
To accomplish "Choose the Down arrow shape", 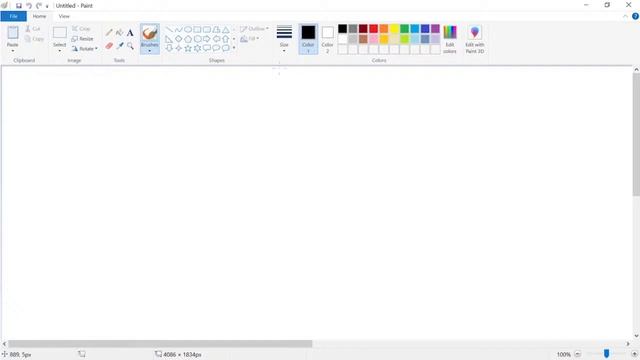I will [x=169, y=48].
